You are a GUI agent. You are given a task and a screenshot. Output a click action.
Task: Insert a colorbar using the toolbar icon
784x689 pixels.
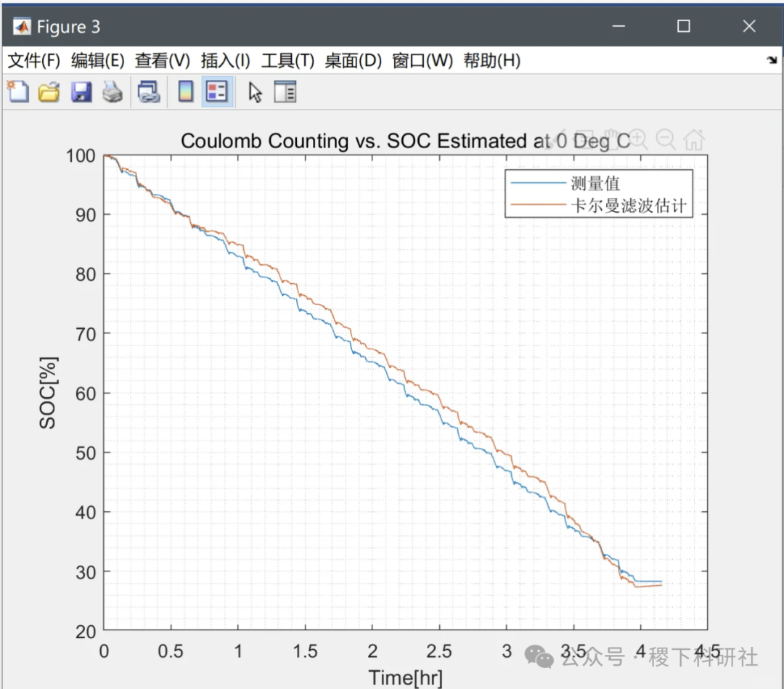(x=186, y=91)
